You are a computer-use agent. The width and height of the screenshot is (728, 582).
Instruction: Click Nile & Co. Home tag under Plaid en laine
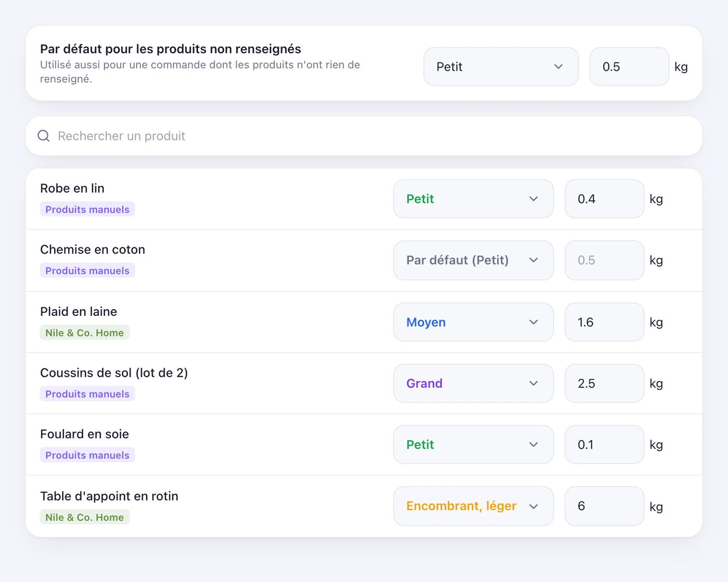(85, 333)
